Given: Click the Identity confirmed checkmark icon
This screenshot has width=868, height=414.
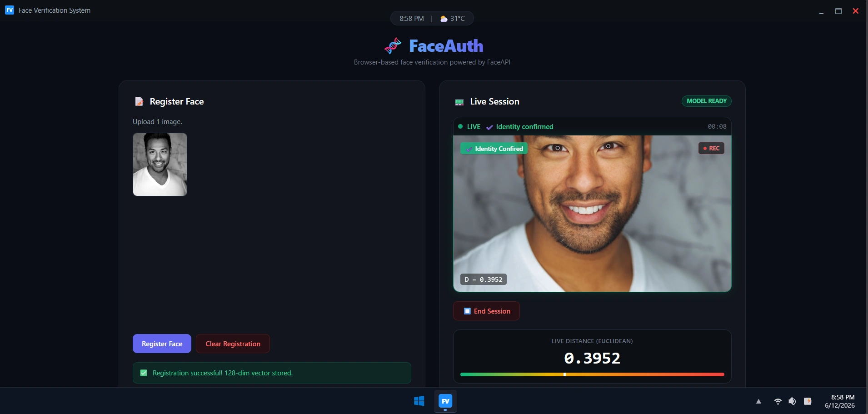Looking at the screenshot, I should [x=489, y=127].
